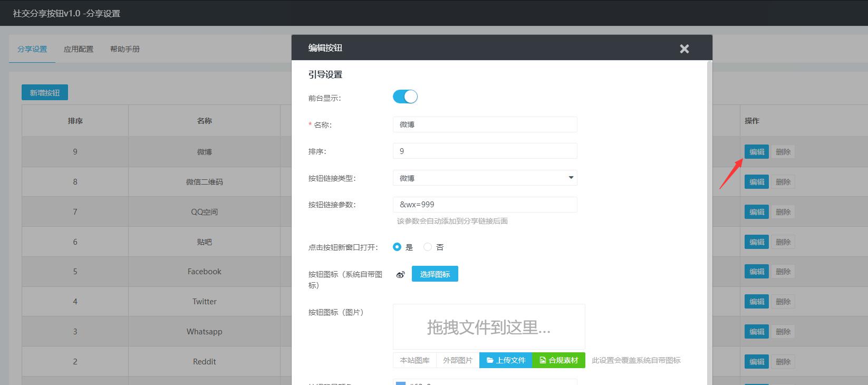Click the Reddit name cell

click(x=205, y=362)
